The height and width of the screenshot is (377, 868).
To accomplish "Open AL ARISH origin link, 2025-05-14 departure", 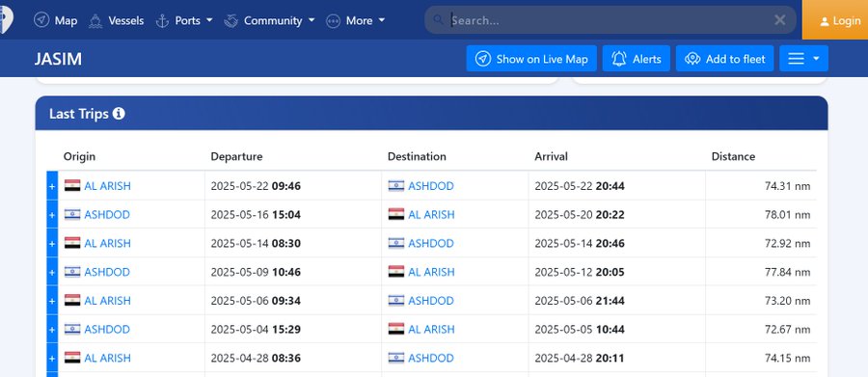I will pos(107,243).
